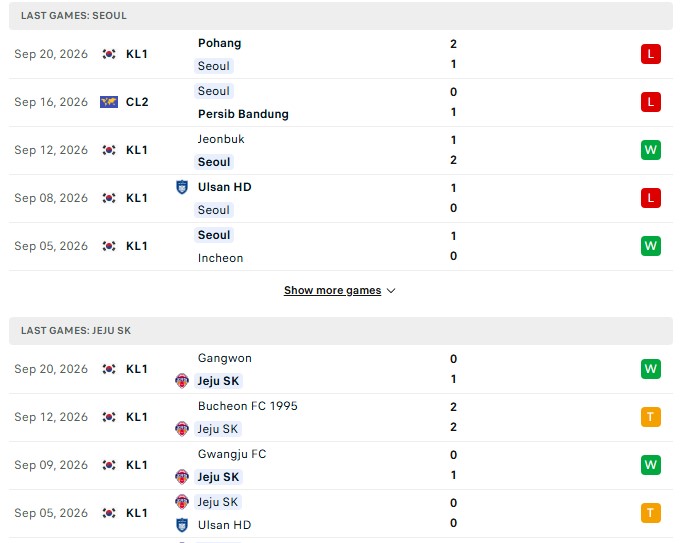Click the Ulsan HD crest in Sep 08 match
683x543 pixels.
182,187
